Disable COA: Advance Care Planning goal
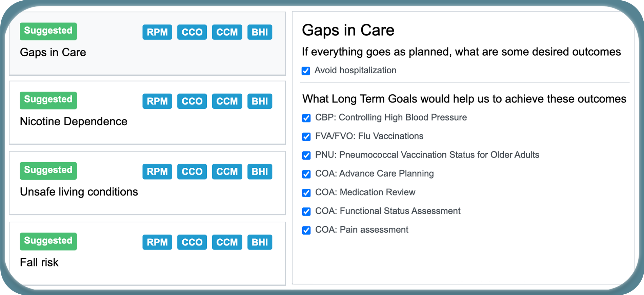This screenshot has width=644, height=295. click(306, 174)
